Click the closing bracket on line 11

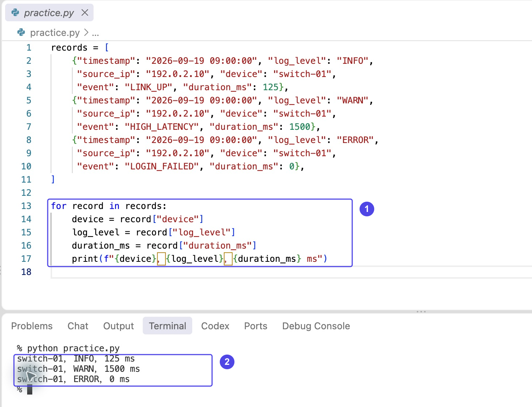53,180
